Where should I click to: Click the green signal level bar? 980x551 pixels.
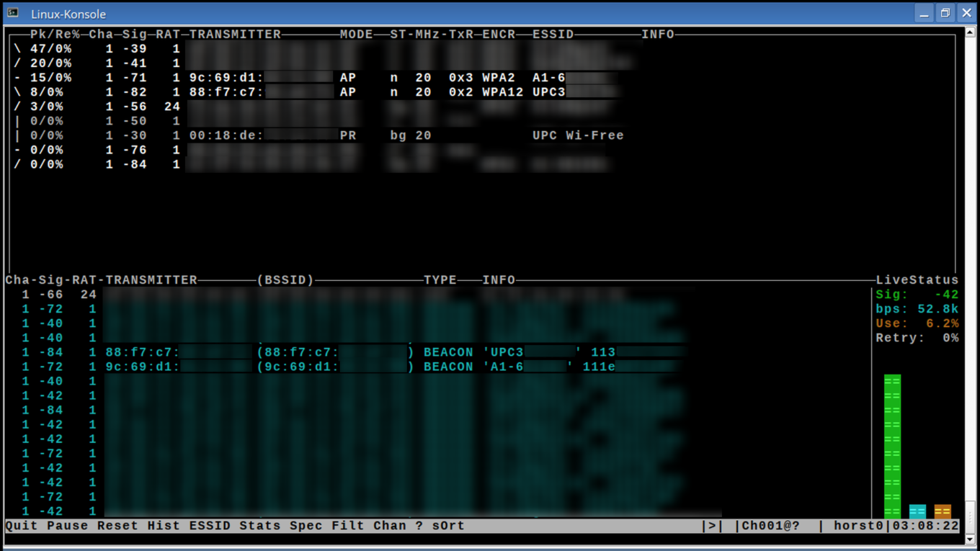(x=892, y=447)
